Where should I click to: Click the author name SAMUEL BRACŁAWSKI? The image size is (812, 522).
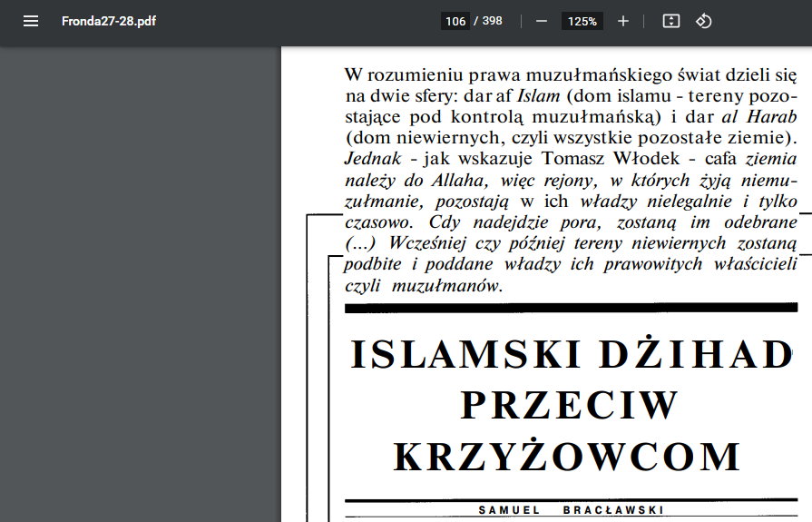[572, 510]
